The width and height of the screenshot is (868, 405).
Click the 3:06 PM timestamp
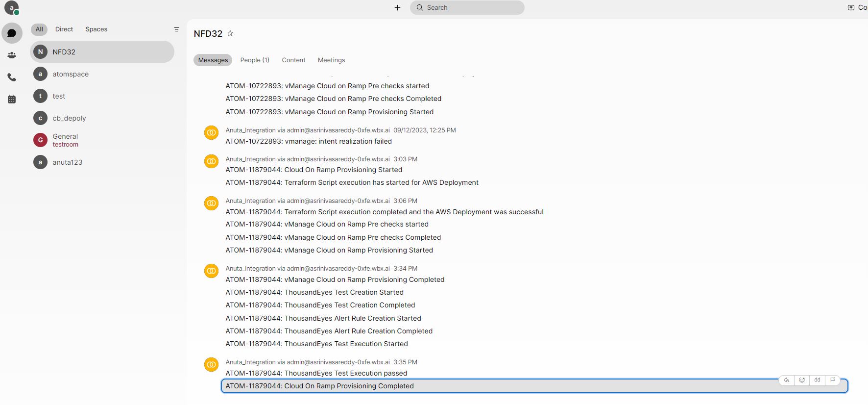[405, 201]
